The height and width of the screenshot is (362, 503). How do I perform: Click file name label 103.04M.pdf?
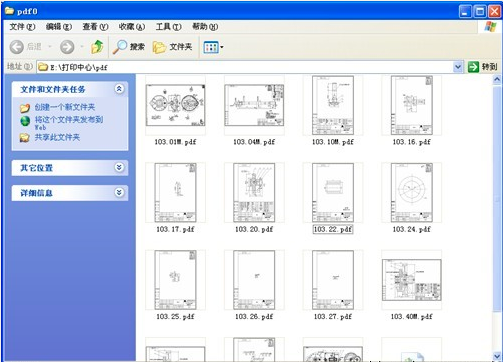coord(254,142)
